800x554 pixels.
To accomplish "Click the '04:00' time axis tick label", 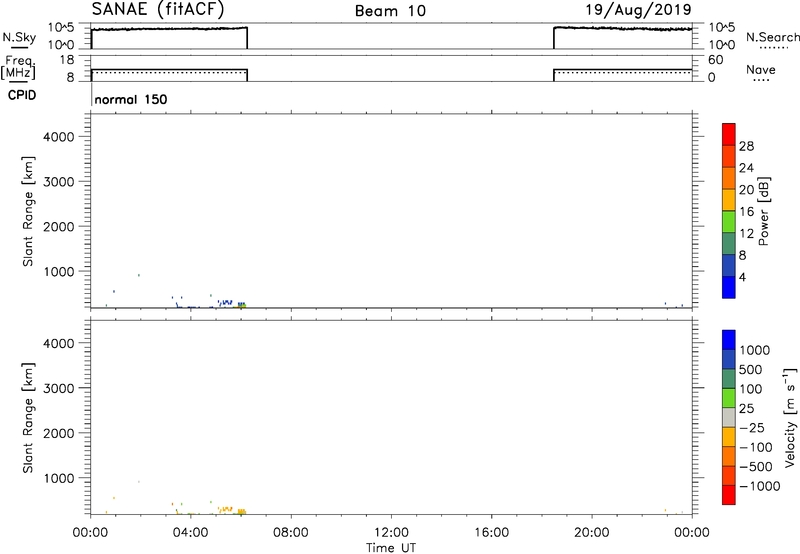I will click(x=190, y=533).
